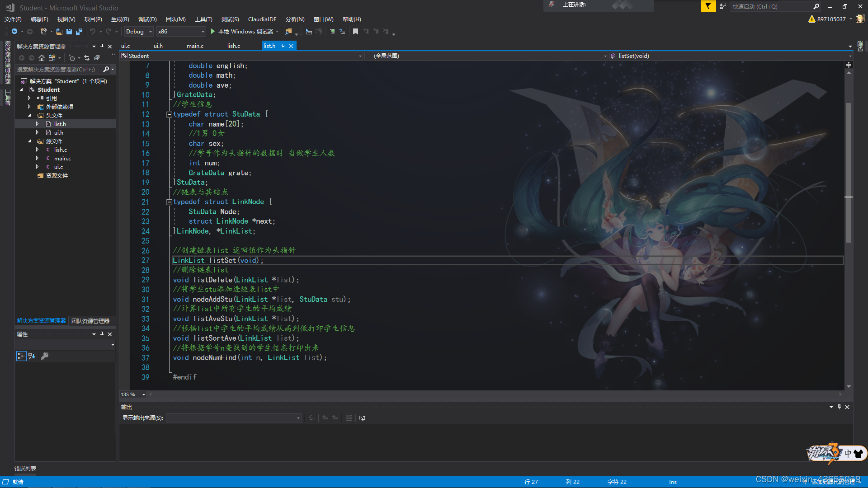Image resolution: width=868 pixels, height=488 pixels.
Task: Click the Property Pages wrench icon
Action: pyautogui.click(x=45, y=356)
